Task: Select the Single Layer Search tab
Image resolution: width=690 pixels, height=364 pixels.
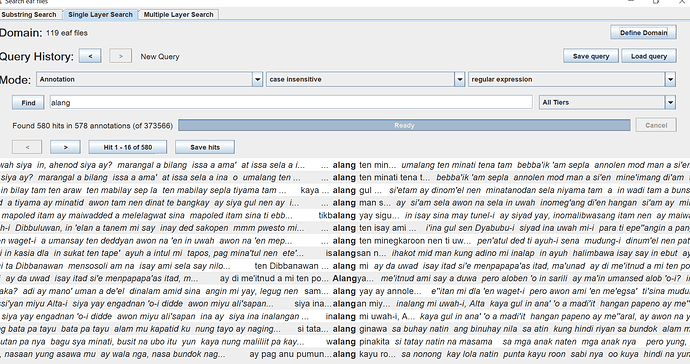Action: [100, 15]
